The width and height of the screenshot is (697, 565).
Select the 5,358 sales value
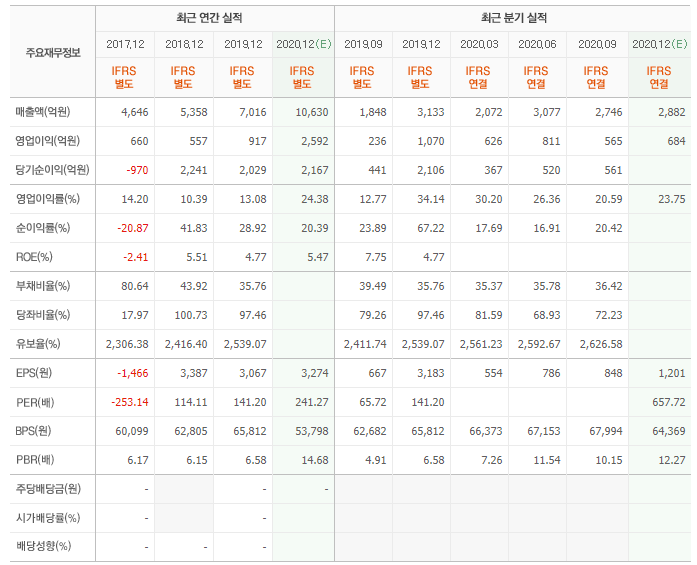point(194,112)
